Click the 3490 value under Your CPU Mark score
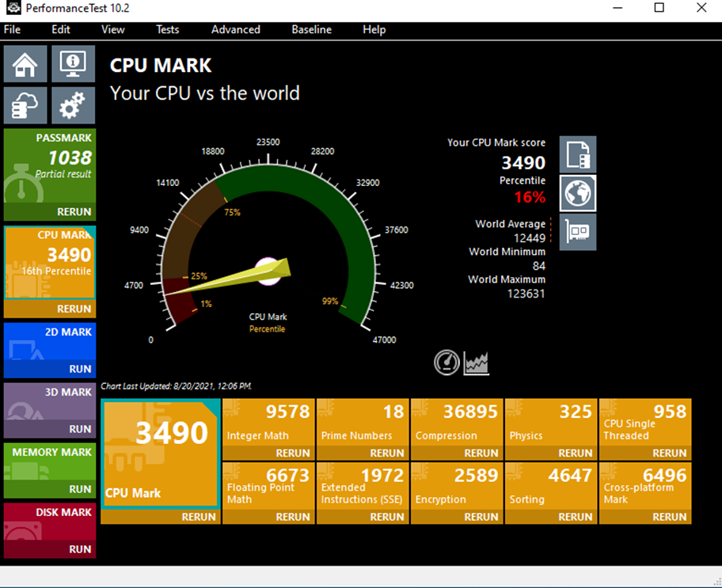Screen dimensions: 722x588 click(x=523, y=162)
